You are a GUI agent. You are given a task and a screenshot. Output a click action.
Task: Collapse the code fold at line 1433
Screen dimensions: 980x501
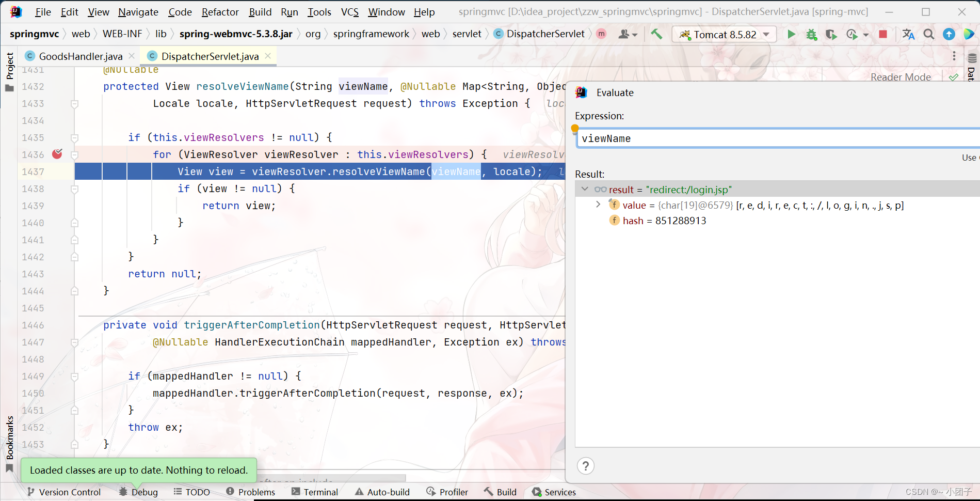(74, 104)
